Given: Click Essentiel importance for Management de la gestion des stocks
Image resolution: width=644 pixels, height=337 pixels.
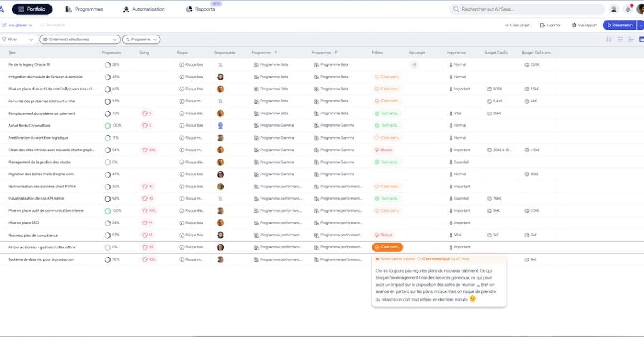Looking at the screenshot, I should tap(459, 162).
